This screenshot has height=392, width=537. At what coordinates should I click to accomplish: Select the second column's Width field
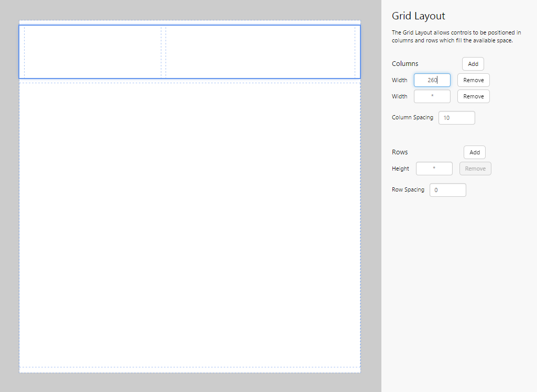click(432, 96)
